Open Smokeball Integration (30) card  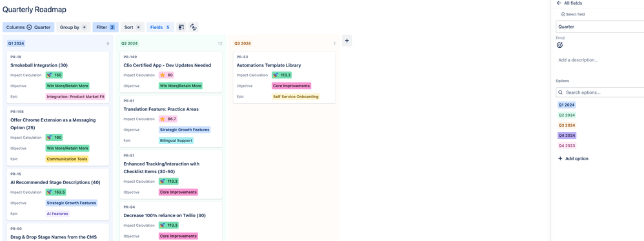tap(58, 77)
